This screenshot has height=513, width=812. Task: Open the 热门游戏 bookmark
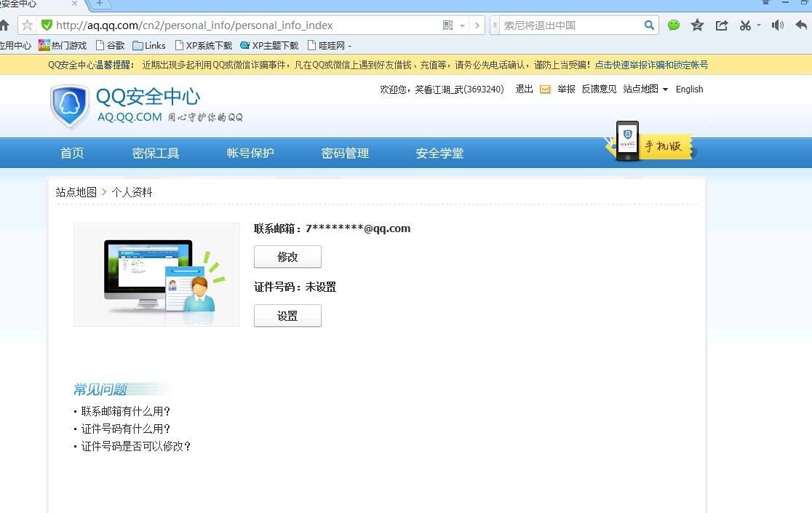click(63, 46)
